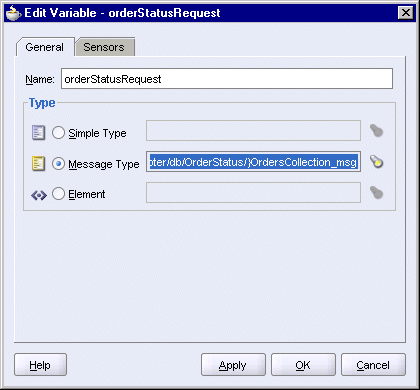Browse for a Simple Type with flashlight

(x=376, y=130)
